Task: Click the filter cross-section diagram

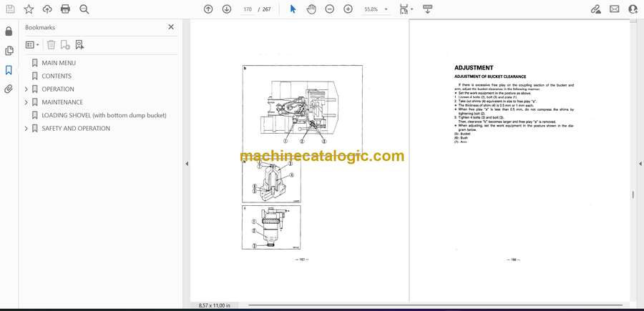Action: click(x=271, y=181)
